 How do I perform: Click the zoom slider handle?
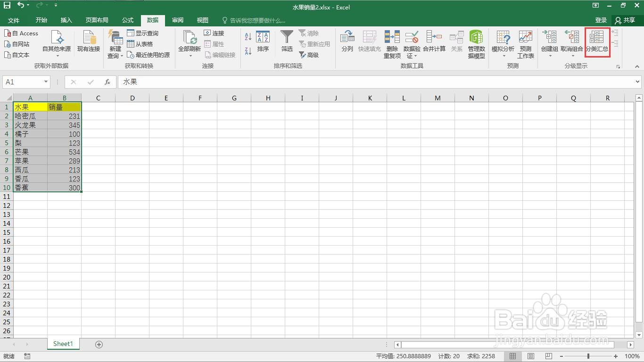pos(588,356)
